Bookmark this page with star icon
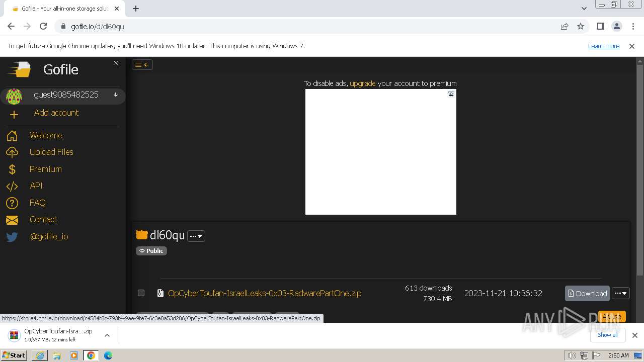 (581, 26)
